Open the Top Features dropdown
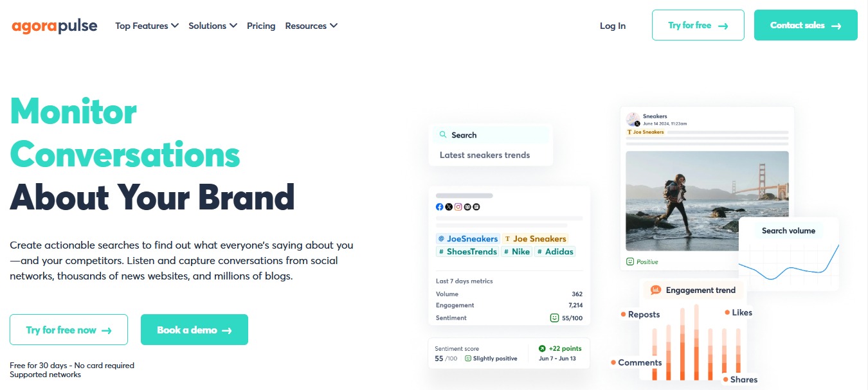Image resolution: width=868 pixels, height=390 pixels. (147, 26)
